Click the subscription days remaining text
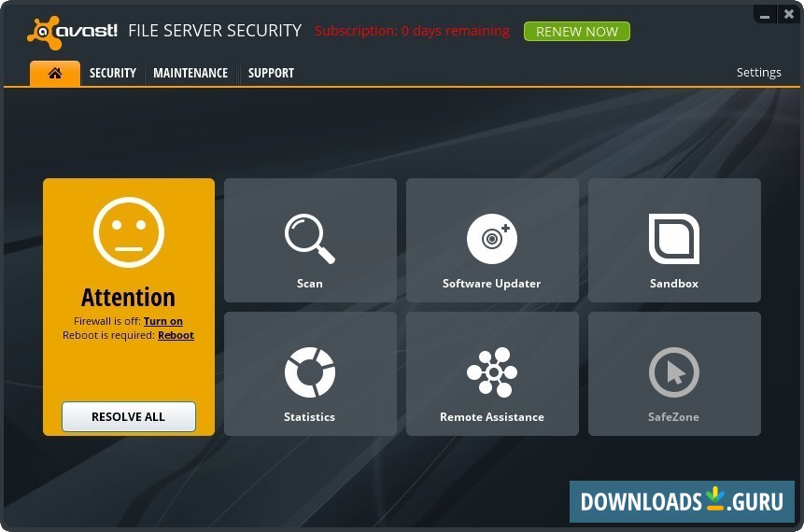The width and height of the screenshot is (804, 532). pyautogui.click(x=412, y=31)
